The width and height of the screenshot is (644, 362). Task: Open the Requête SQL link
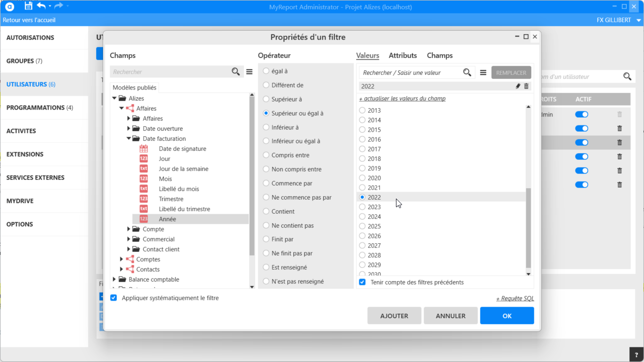pyautogui.click(x=515, y=299)
